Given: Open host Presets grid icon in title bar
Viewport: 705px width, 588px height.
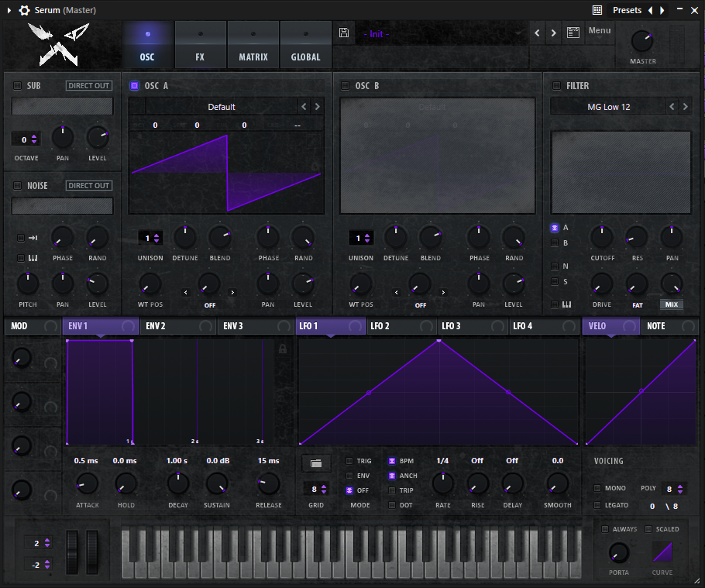Looking at the screenshot, I should (x=597, y=10).
